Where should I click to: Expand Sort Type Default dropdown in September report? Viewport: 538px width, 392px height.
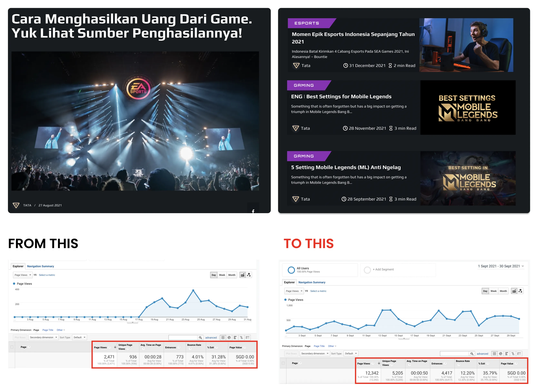pyautogui.click(x=351, y=354)
